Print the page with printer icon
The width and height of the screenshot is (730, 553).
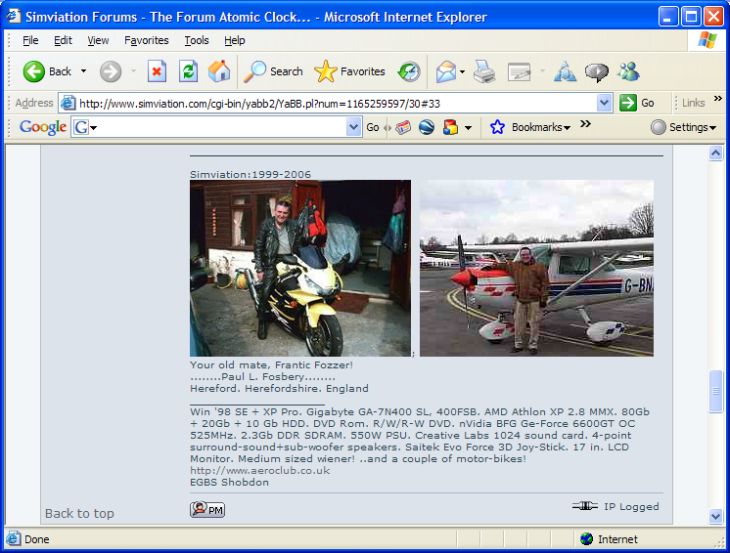[484, 72]
